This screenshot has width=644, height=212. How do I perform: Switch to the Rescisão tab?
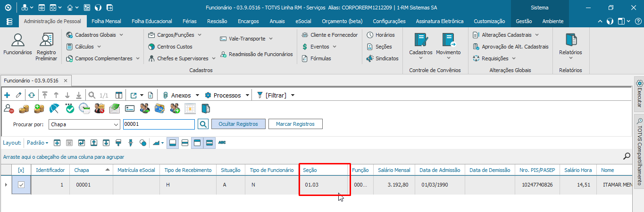click(x=217, y=21)
